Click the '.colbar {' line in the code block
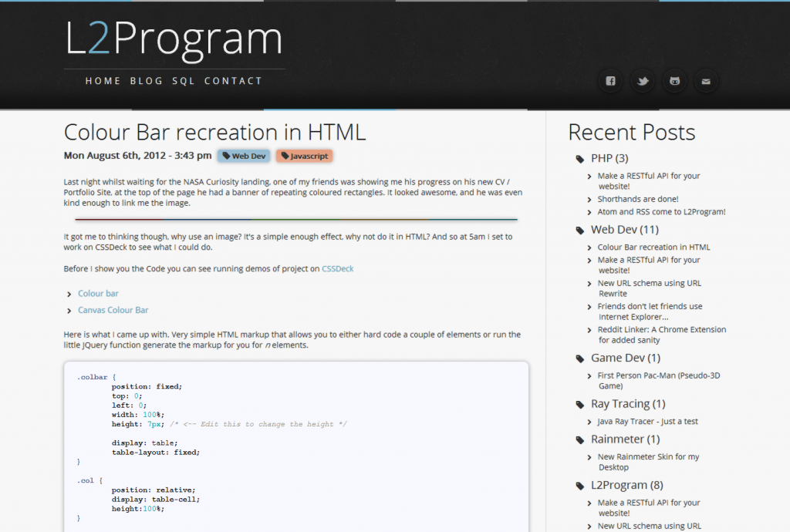790x532 pixels. pos(96,377)
